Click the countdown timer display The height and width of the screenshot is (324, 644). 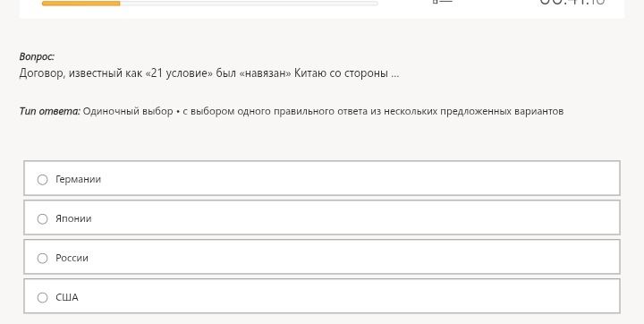(572, 2)
